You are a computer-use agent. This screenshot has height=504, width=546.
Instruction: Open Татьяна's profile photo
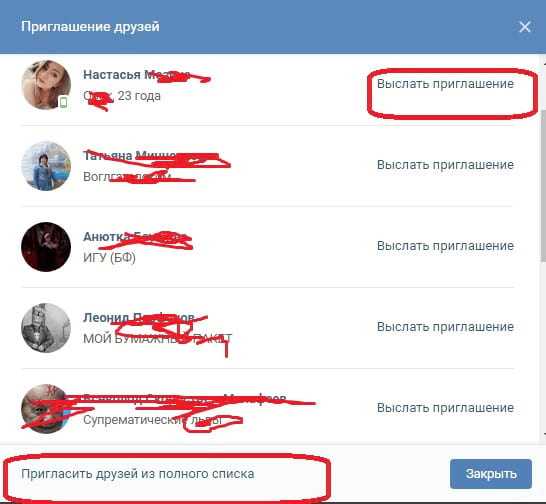point(46,166)
